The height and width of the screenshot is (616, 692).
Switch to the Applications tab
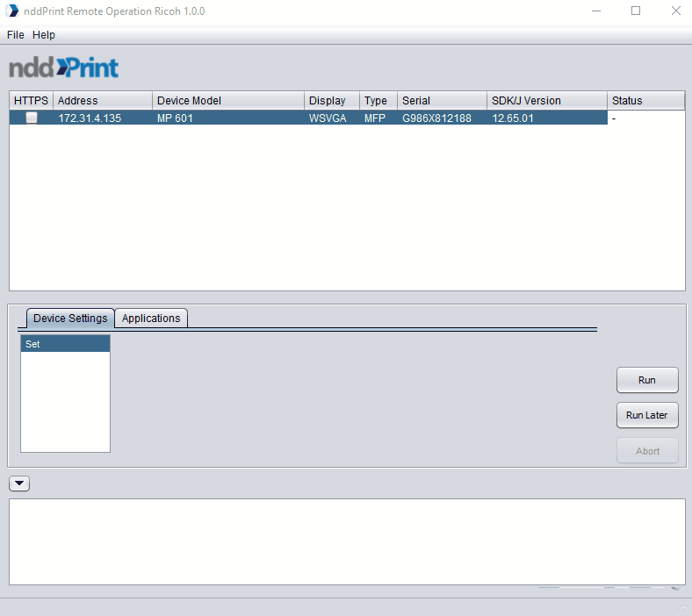tap(151, 319)
